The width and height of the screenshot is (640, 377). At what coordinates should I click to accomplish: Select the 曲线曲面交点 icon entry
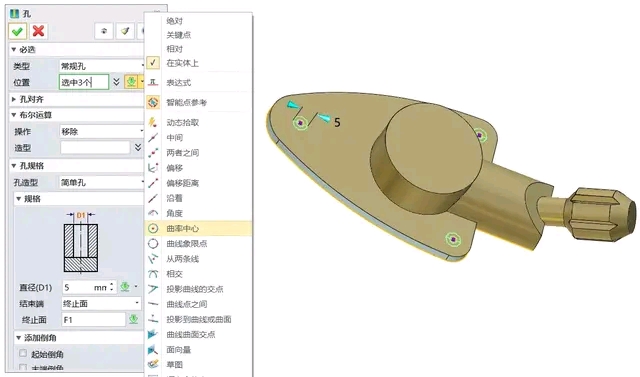(198, 334)
